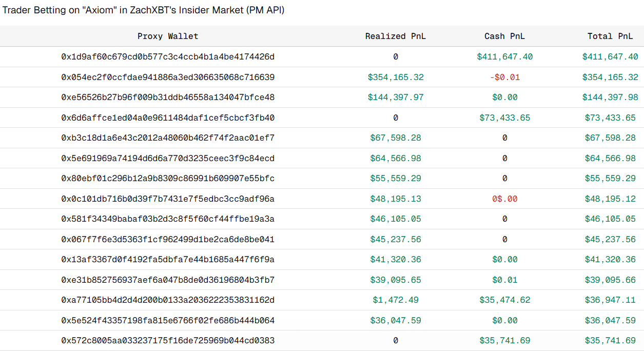Open wallet 0xb3c18d1a6e43c2012a48060b462f74f2aac01ef7
Image resolution: width=644 pixels, height=351 pixels.
pyautogui.click(x=168, y=138)
